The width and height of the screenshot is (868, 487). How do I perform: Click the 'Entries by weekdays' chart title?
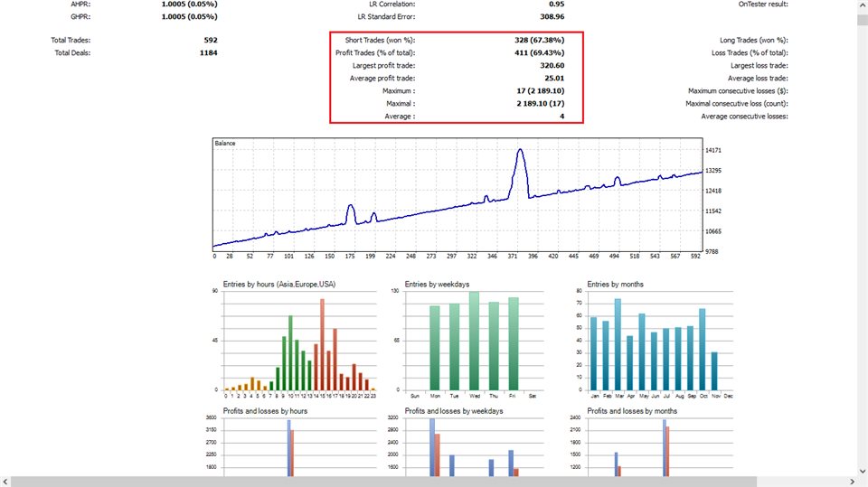click(x=437, y=284)
